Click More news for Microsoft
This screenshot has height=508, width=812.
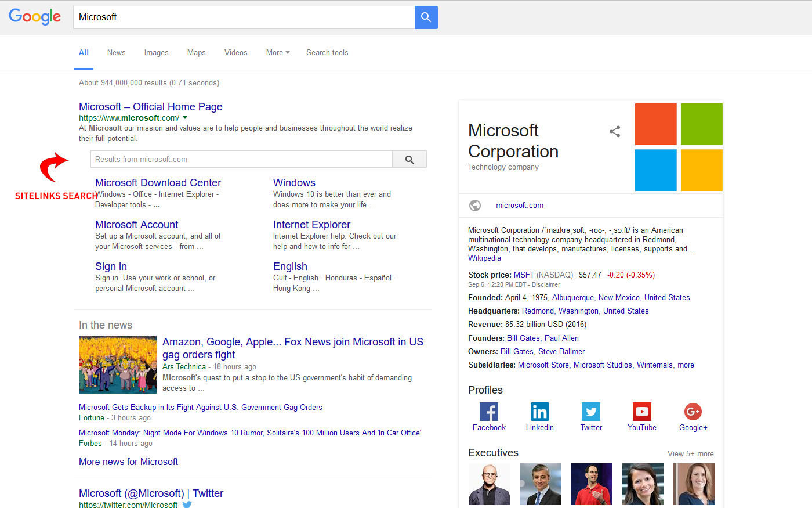(x=128, y=462)
